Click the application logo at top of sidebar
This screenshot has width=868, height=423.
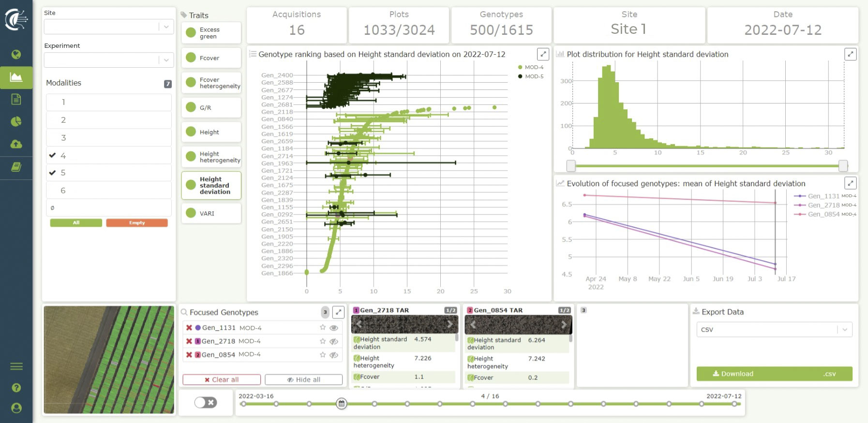coord(16,20)
